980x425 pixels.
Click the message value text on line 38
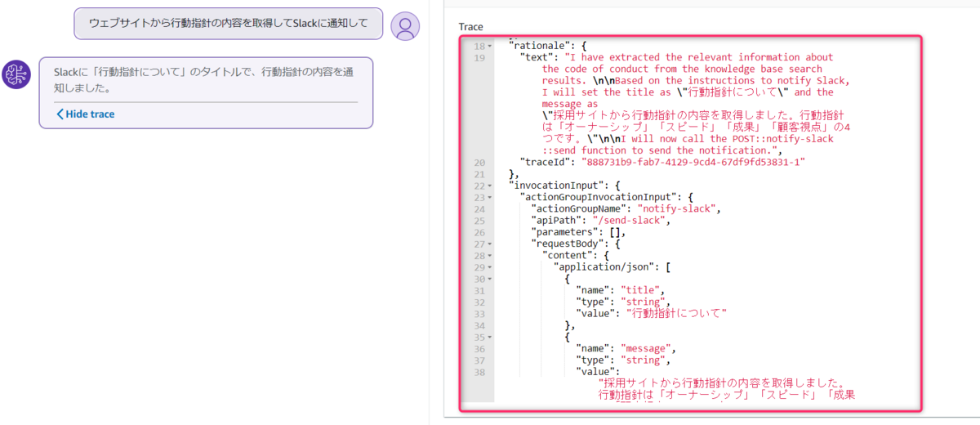727,389
